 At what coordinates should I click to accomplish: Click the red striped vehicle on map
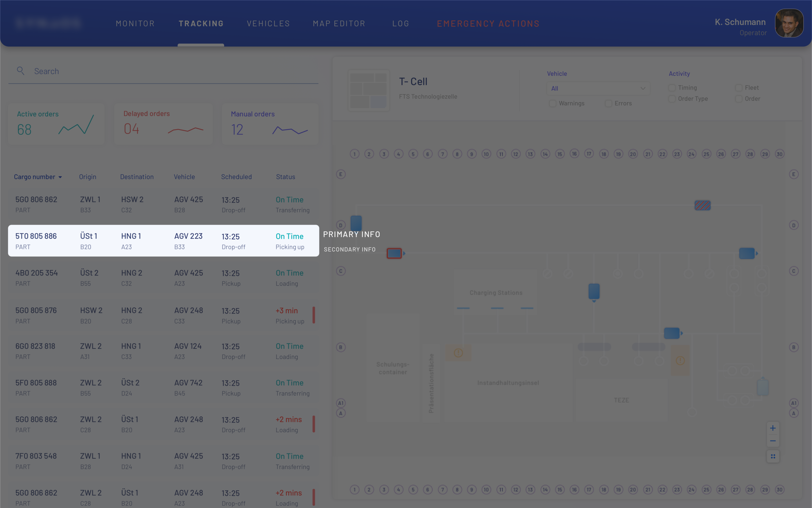(702, 205)
